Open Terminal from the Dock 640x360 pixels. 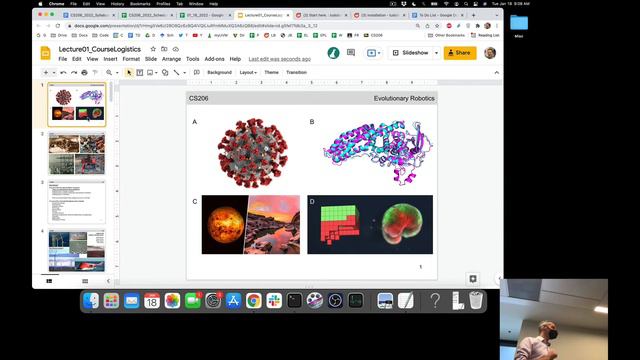click(294, 301)
